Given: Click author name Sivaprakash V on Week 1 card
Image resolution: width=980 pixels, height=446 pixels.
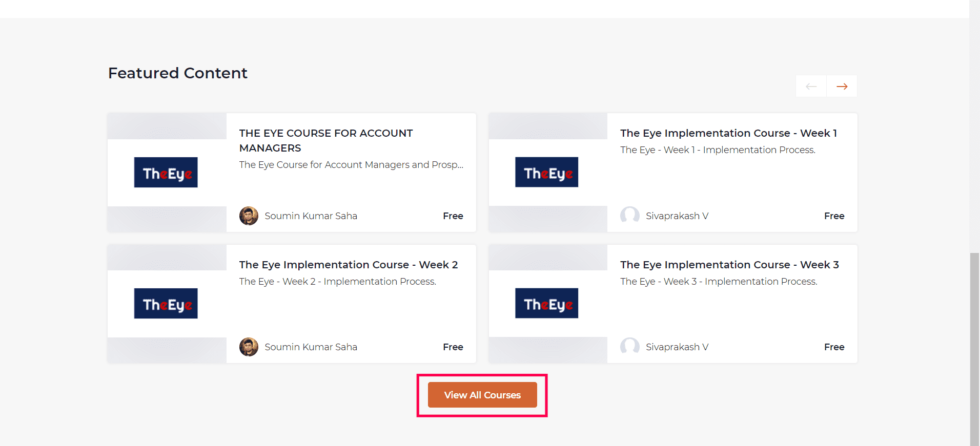Looking at the screenshot, I should (x=677, y=216).
